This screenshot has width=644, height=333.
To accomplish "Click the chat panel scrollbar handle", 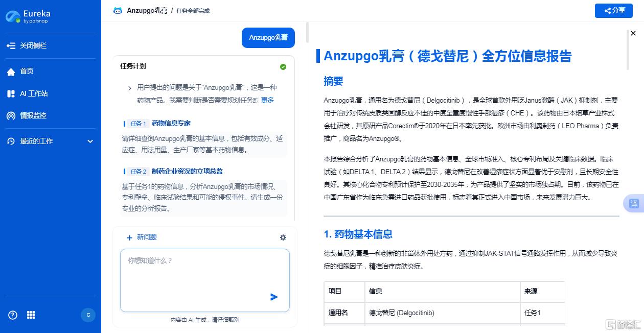I will (x=307, y=32).
